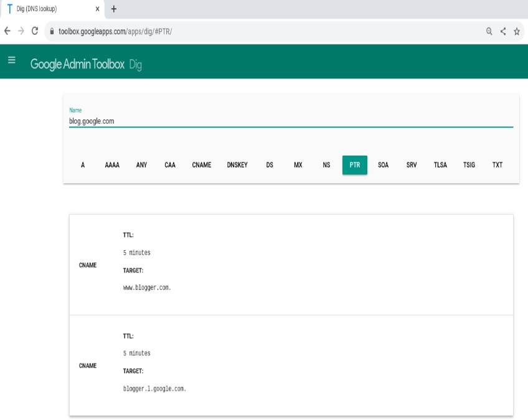Click the address bar URL
Viewport: 528px width, 420px height.
(x=115, y=31)
